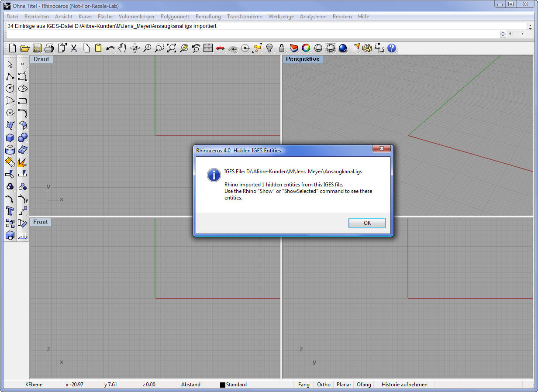
Task: Click the command area left scroll arrow
Action: 510,34
